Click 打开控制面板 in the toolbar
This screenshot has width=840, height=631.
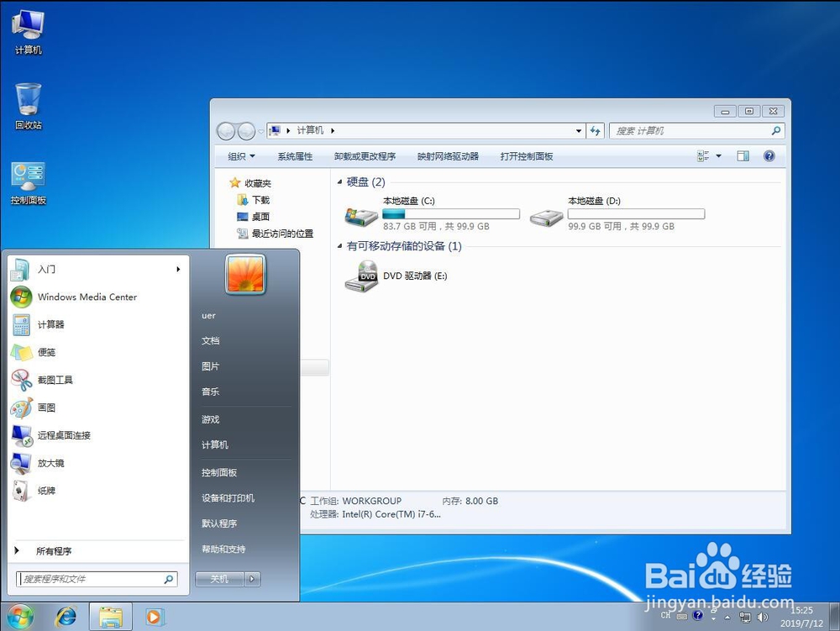coord(527,156)
